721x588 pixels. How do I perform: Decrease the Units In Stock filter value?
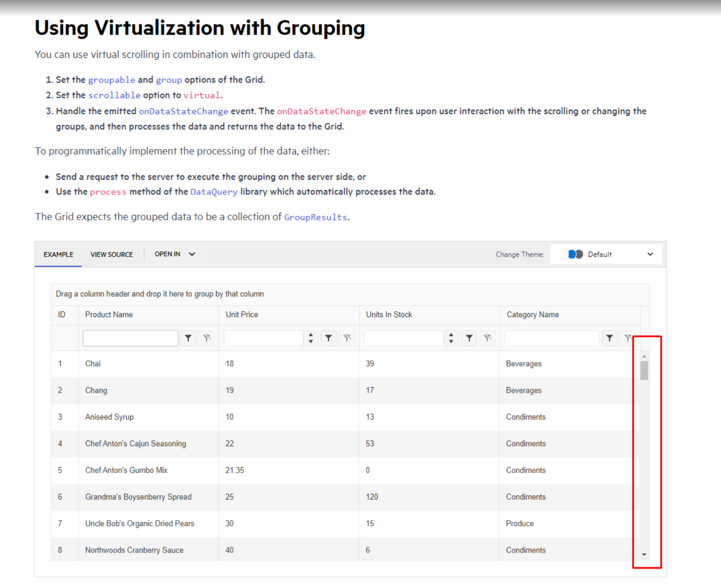point(451,342)
